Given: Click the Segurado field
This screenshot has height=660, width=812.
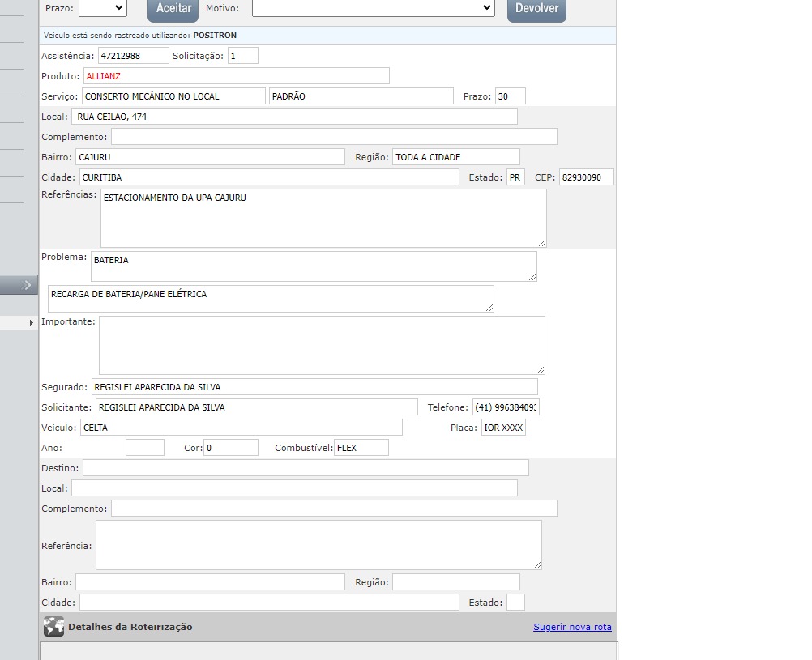Looking at the screenshot, I should tap(314, 386).
